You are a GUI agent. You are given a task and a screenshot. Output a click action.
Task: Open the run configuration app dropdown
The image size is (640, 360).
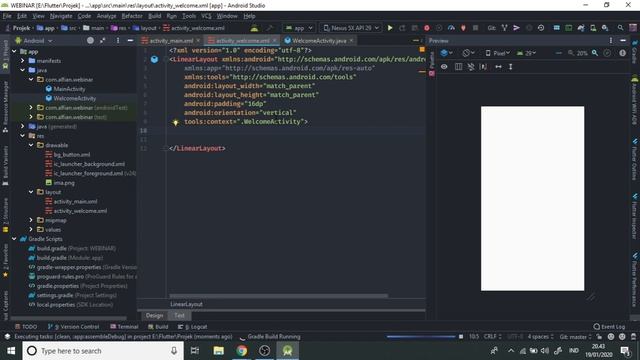(299, 28)
